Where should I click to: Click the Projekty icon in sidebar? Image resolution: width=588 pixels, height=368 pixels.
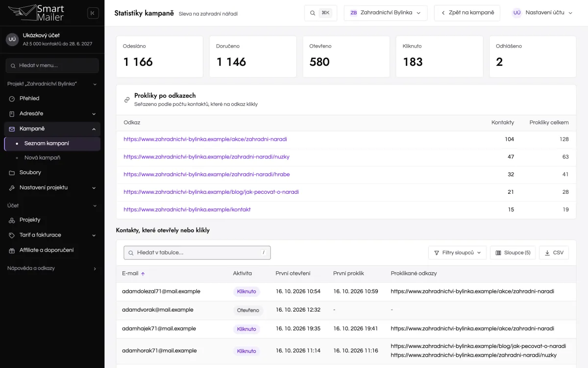pyautogui.click(x=12, y=220)
